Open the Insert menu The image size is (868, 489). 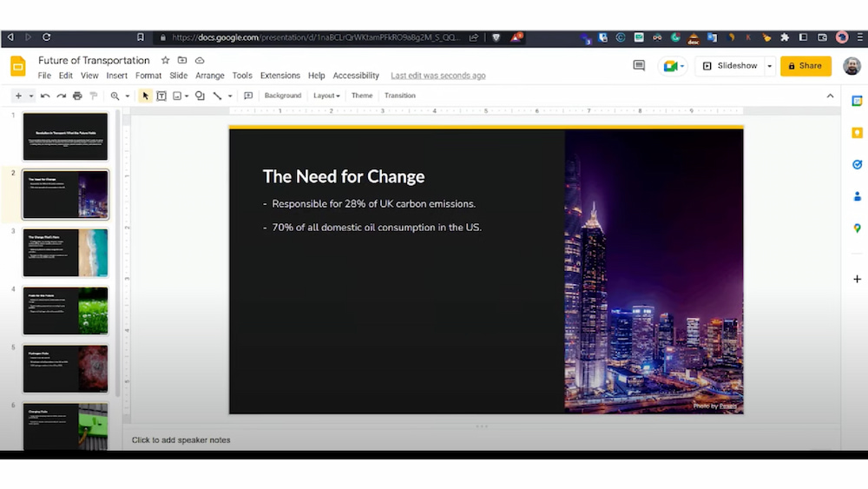[117, 76]
